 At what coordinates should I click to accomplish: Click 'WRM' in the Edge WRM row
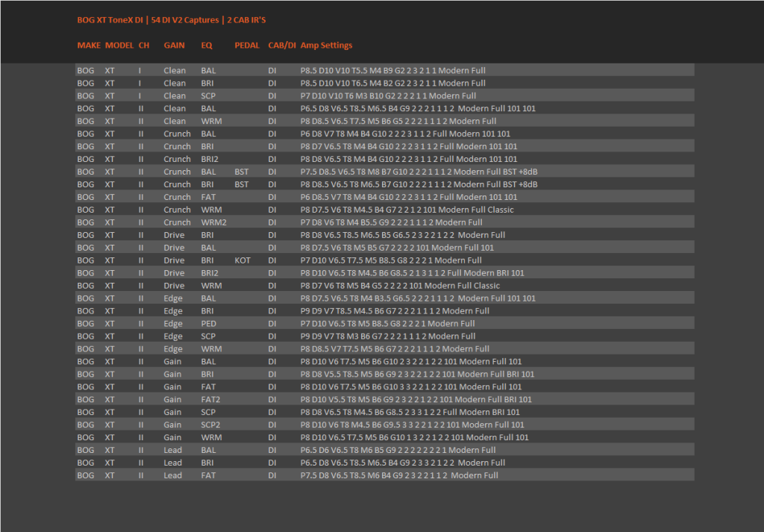[211, 349]
